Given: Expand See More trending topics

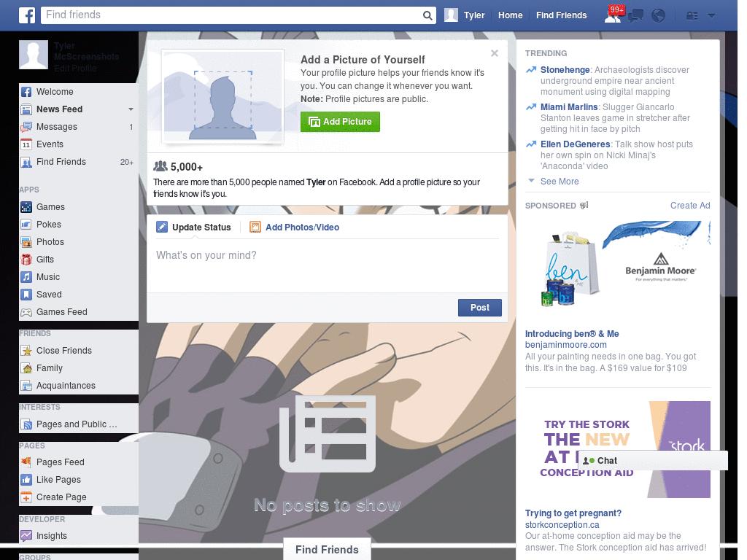Looking at the screenshot, I should (x=560, y=182).
